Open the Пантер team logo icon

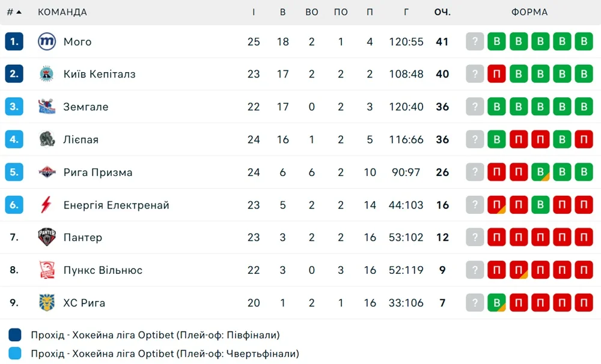[x=46, y=237]
